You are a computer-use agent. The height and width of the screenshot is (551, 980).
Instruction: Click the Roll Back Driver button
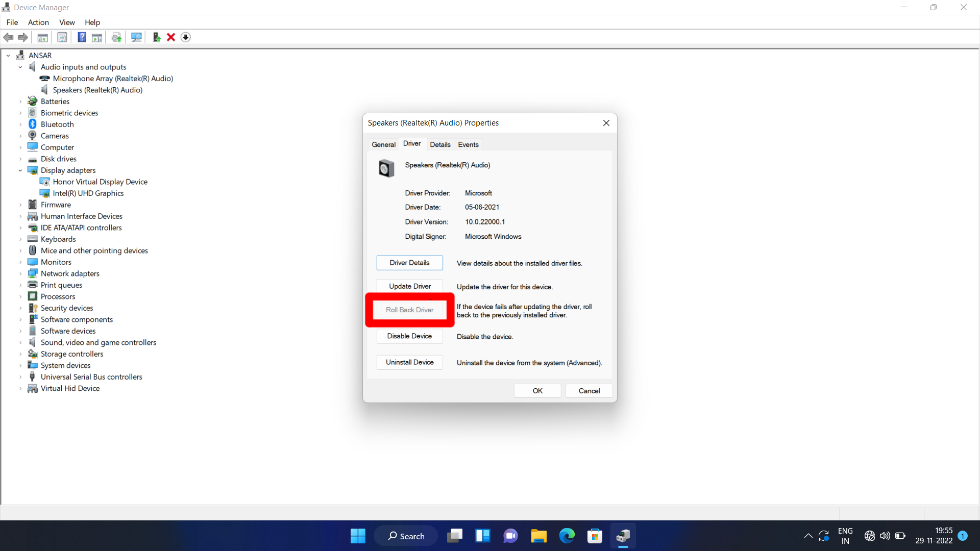tap(409, 310)
